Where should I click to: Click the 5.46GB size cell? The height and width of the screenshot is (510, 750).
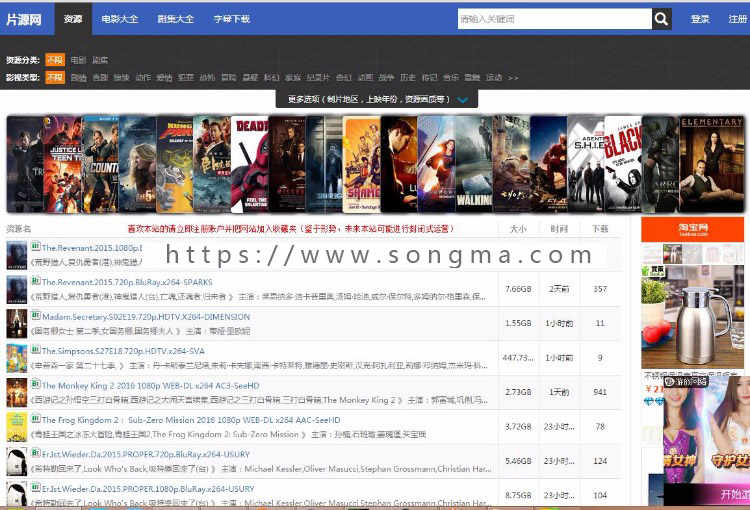pyautogui.click(x=518, y=461)
